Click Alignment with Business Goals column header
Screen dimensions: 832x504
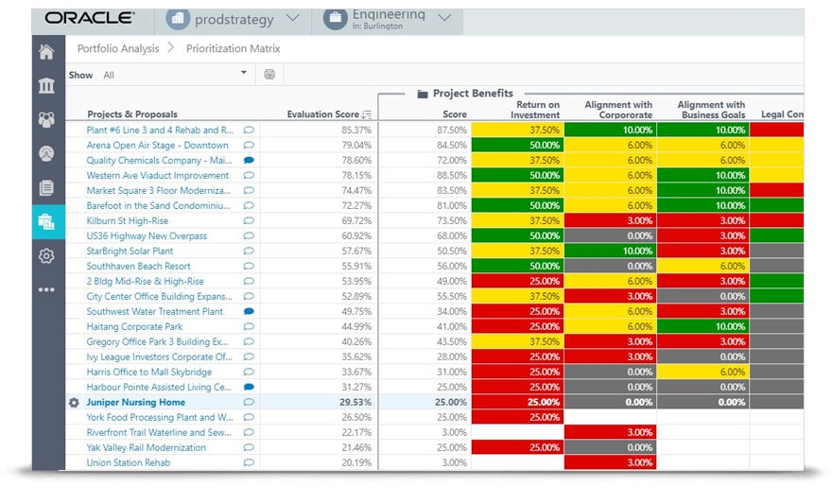coord(711,110)
